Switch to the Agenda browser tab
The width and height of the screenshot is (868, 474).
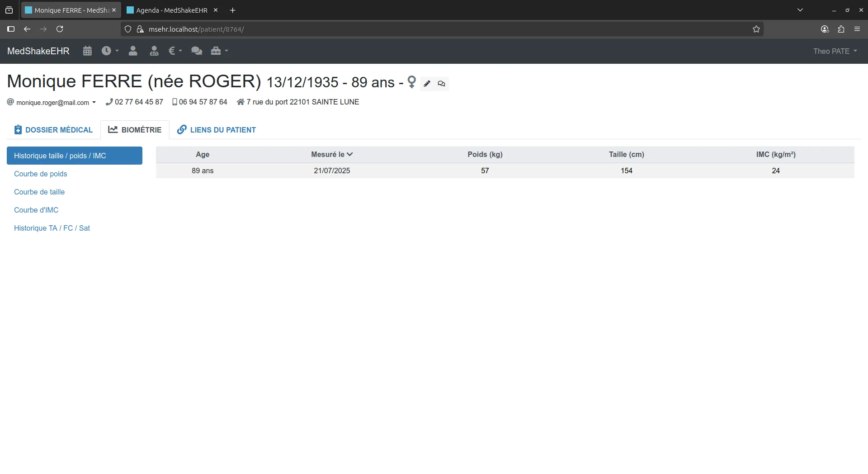tap(171, 10)
